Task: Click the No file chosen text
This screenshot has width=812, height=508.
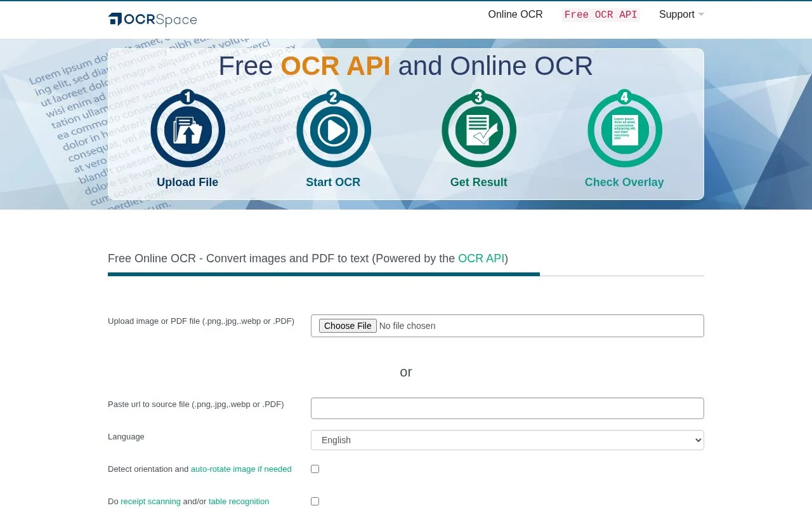Action: click(x=407, y=326)
